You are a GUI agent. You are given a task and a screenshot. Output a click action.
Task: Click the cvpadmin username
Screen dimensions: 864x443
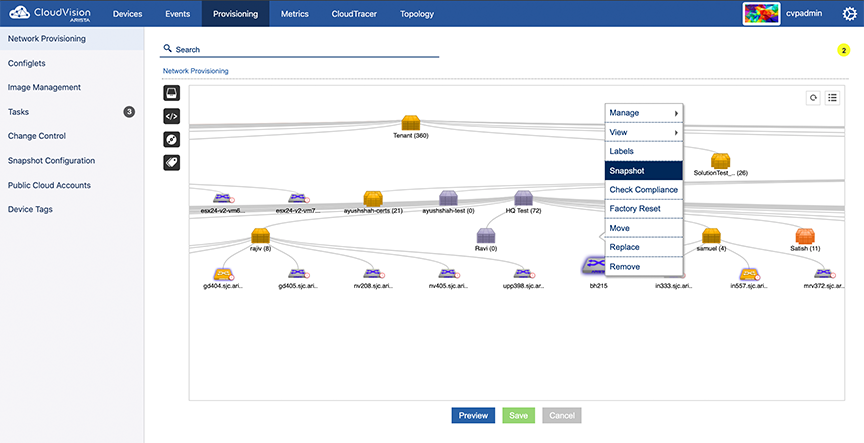804,13
